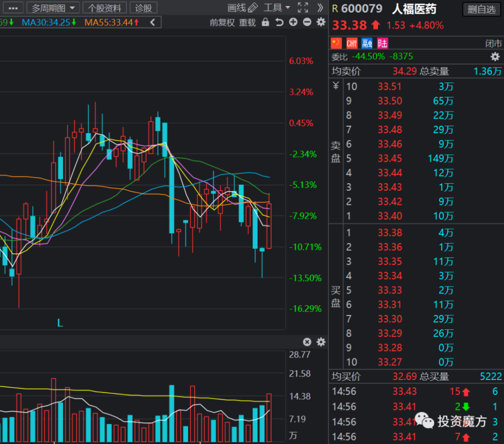Select sell level 1 price 33.40

click(x=390, y=216)
